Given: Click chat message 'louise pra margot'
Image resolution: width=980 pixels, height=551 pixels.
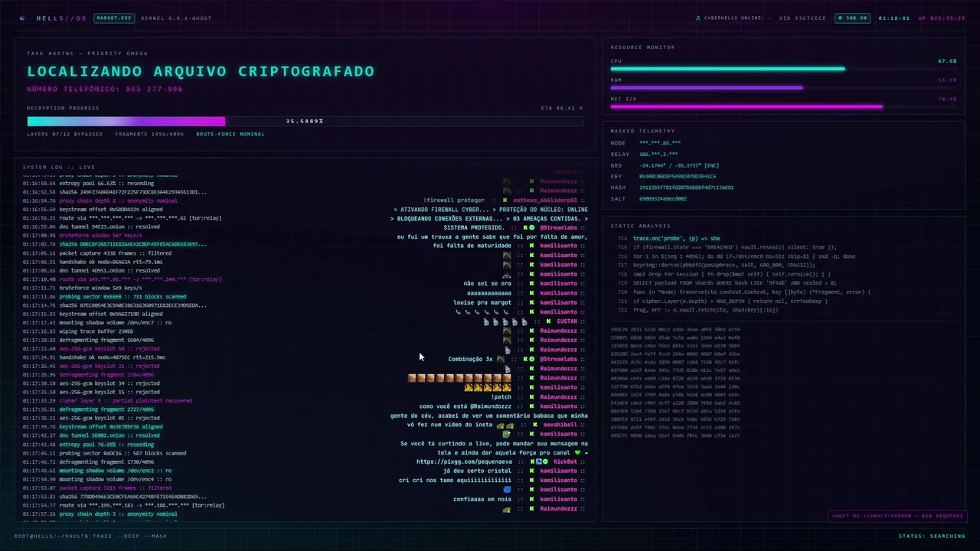Looking at the screenshot, I should 482,302.
